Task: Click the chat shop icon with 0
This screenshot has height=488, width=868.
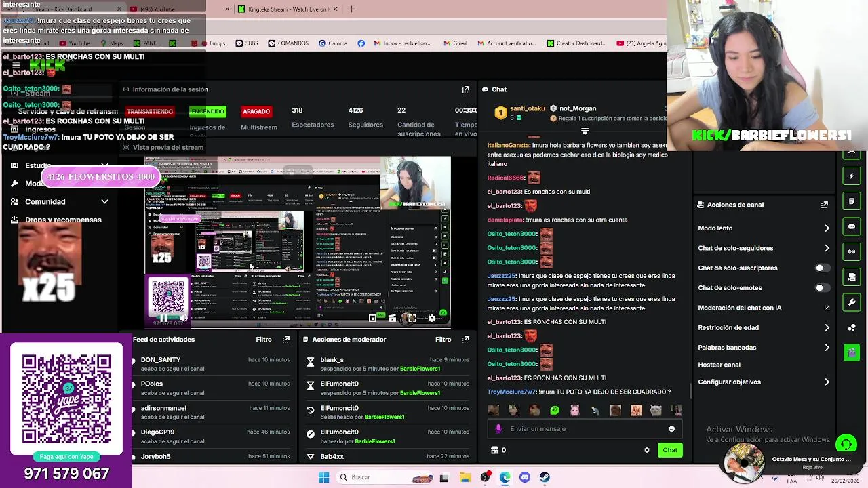Action: tap(498, 450)
